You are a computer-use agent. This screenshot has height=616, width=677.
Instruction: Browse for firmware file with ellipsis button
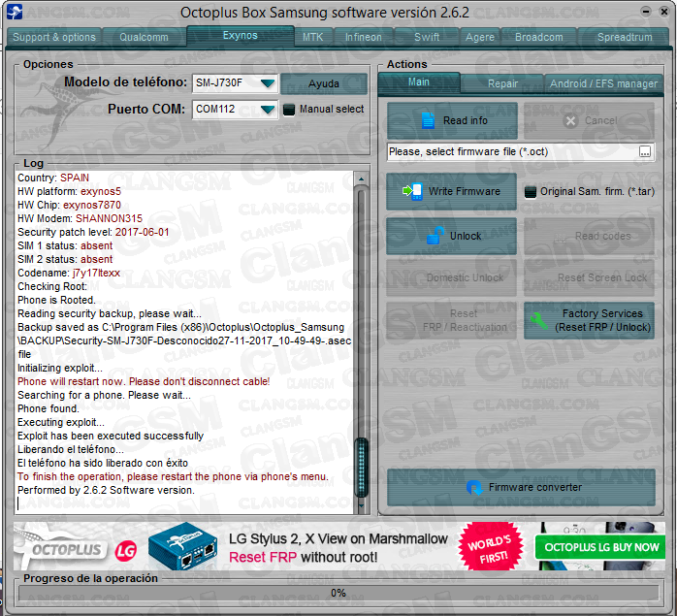[645, 151]
